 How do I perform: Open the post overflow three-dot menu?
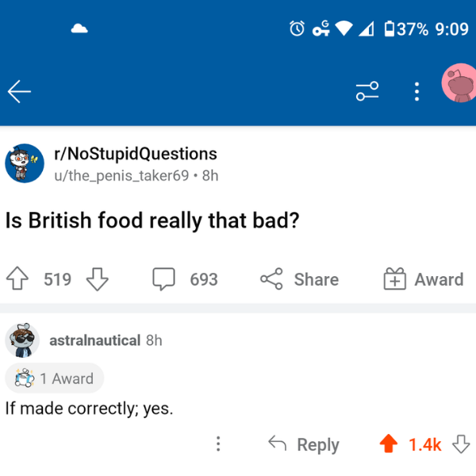(416, 91)
